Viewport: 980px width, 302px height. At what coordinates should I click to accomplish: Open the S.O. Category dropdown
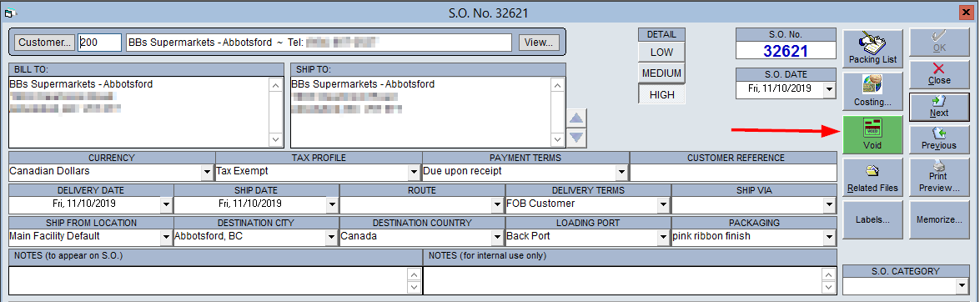[x=962, y=286]
